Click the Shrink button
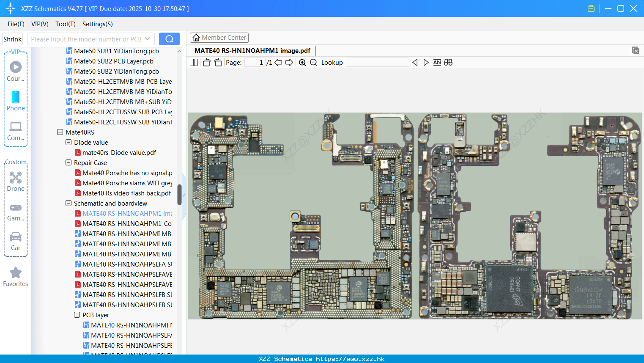Viewport: 644px width, 363px height. pos(13,39)
